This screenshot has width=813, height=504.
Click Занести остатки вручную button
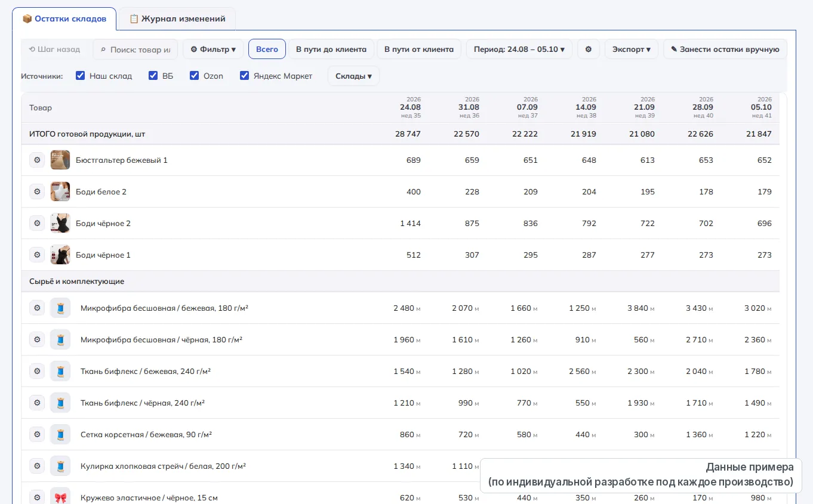pos(725,49)
